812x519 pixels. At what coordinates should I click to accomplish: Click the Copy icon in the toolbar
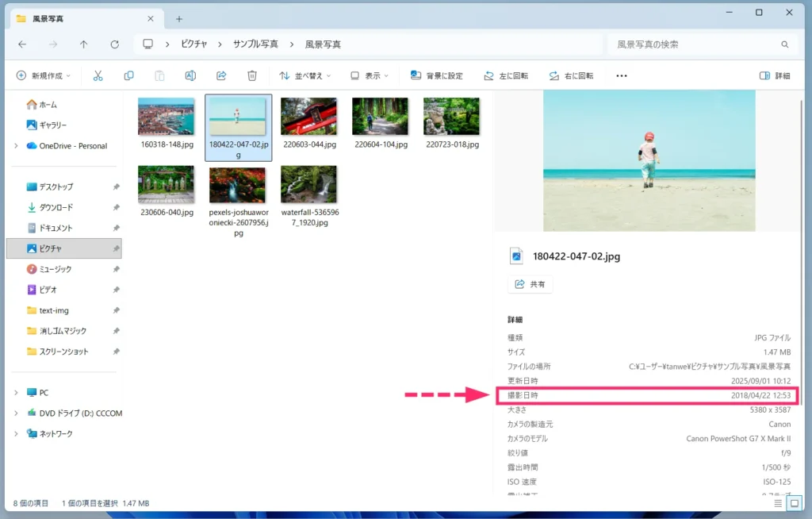point(128,75)
